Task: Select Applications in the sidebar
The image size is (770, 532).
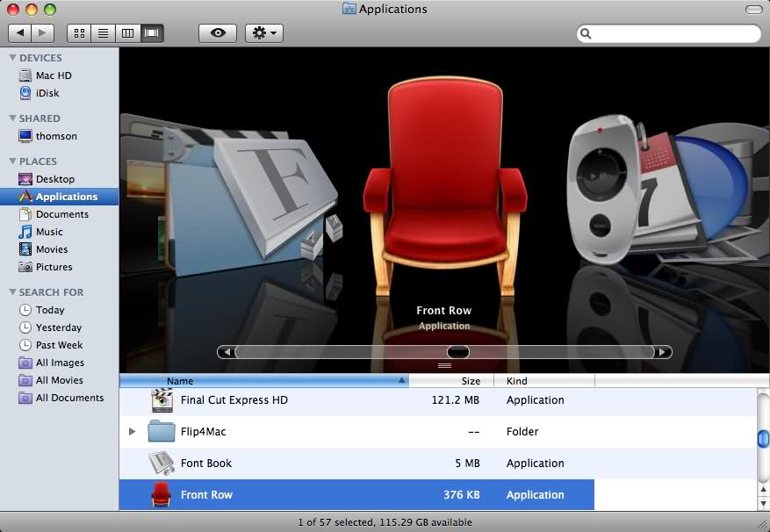Action: pyautogui.click(x=59, y=197)
